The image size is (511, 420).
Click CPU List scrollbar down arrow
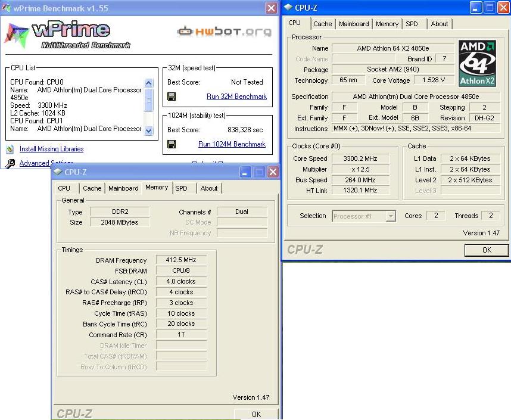tap(149, 130)
